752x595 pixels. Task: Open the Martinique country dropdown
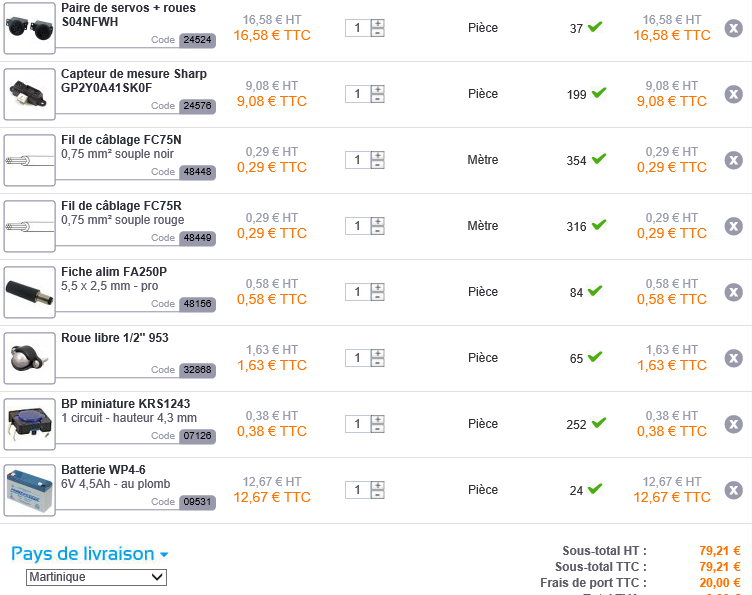tap(96, 577)
